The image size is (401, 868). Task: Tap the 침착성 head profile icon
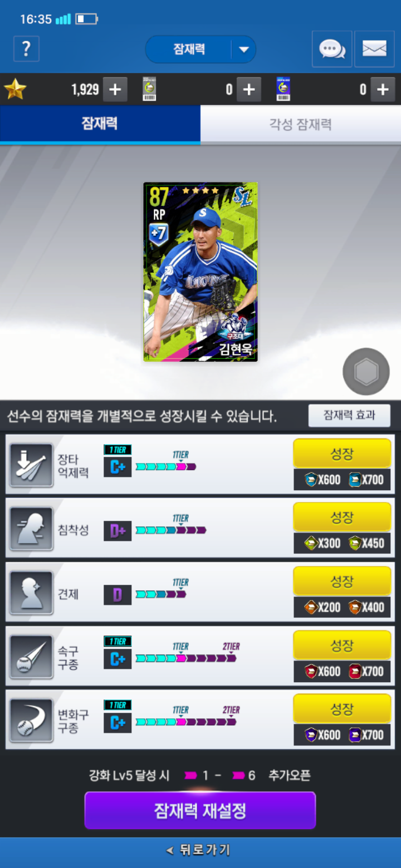point(32,529)
